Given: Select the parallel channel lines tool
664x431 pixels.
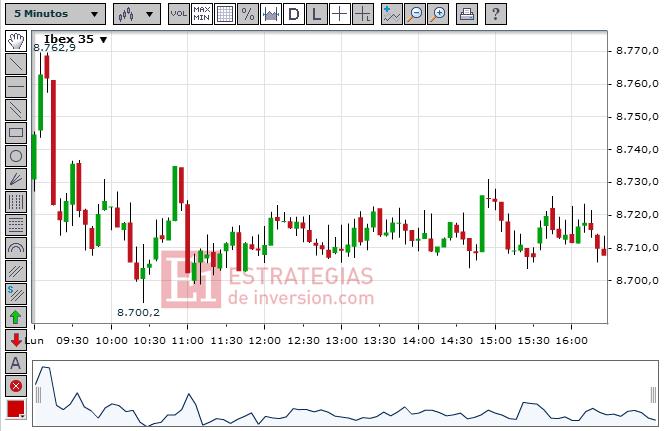Looking at the screenshot, I should tap(16, 110).
